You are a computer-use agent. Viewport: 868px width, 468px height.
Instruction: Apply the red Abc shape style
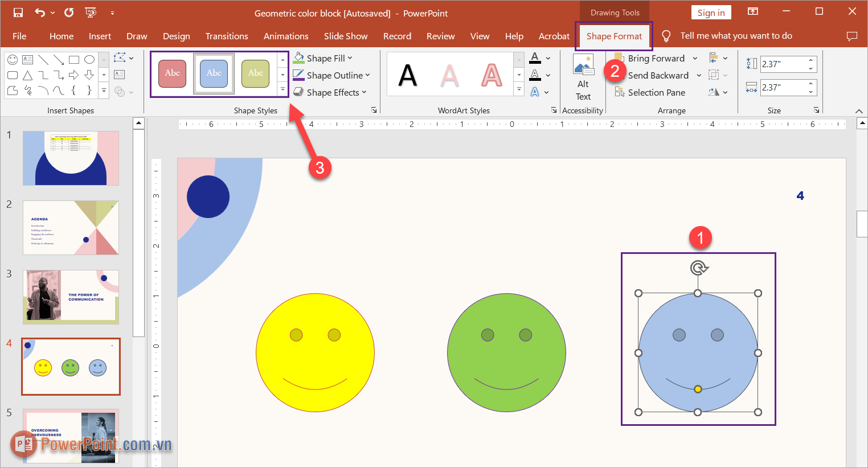(173, 73)
